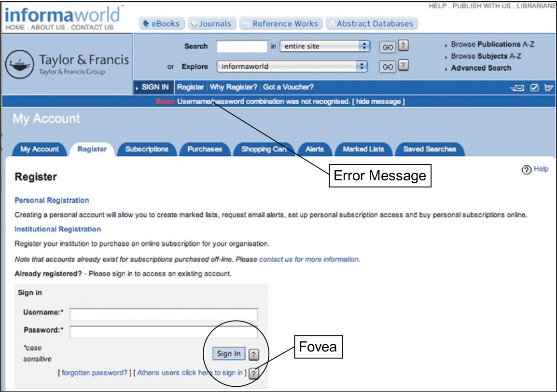Click 'Got a Voucher?' link
The image size is (557, 392).
pos(289,87)
